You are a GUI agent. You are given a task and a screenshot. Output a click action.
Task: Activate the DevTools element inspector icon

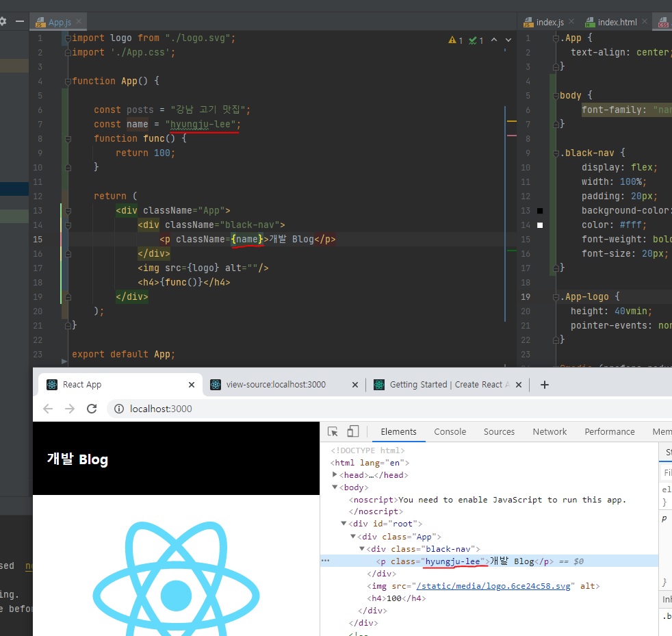point(333,431)
